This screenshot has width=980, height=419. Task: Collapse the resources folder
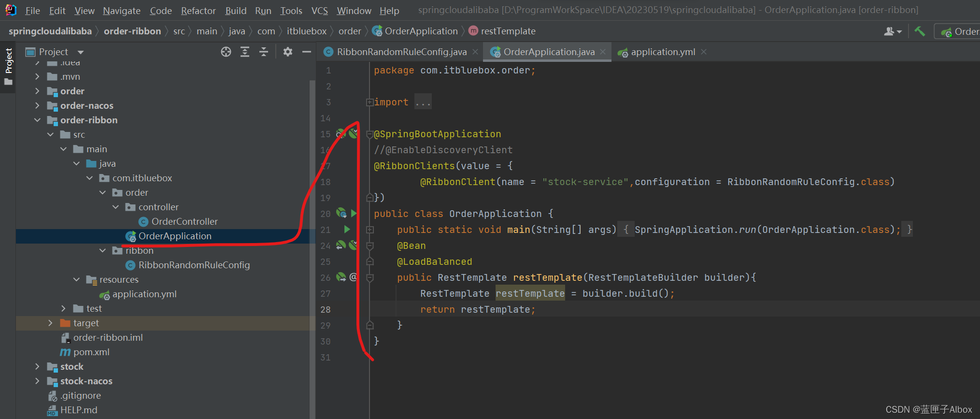point(76,279)
